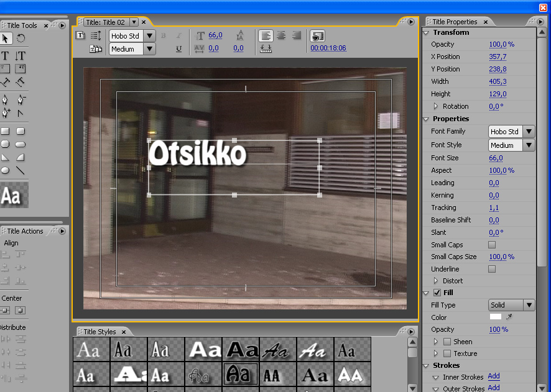This screenshot has height=392, width=551.
Task: Toggle Bold text formatting
Action: 164,35
